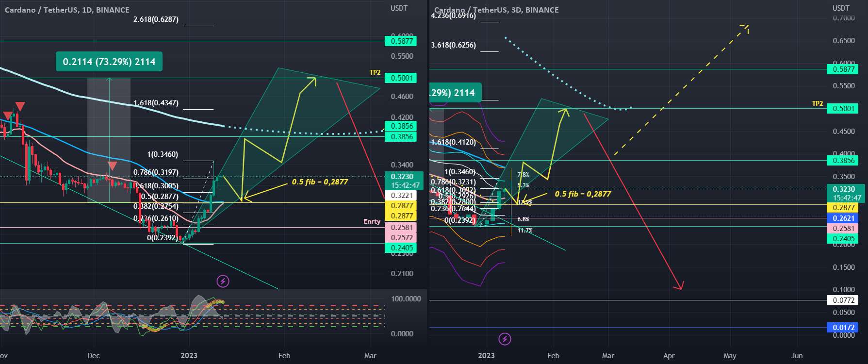Screen dimensions: 868x364
Task: Open the Cardano / TetherUS 3D chart title
Action: click(496, 10)
